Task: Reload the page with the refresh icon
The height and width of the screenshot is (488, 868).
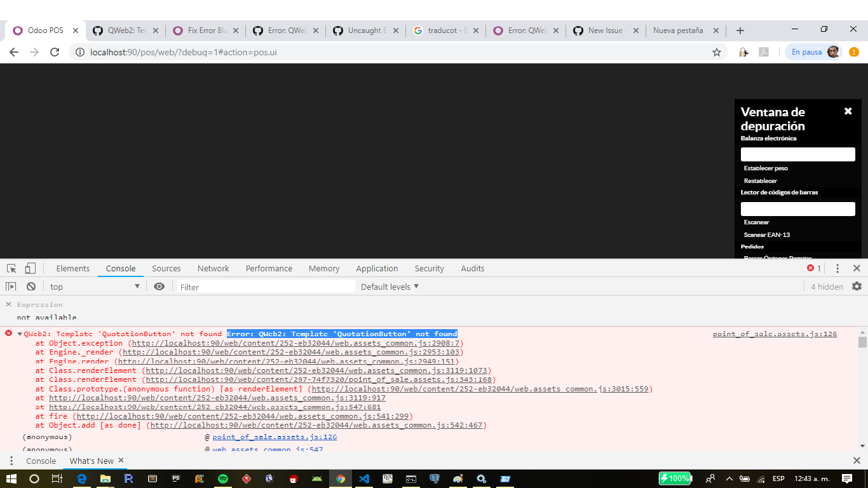Action: tap(54, 53)
